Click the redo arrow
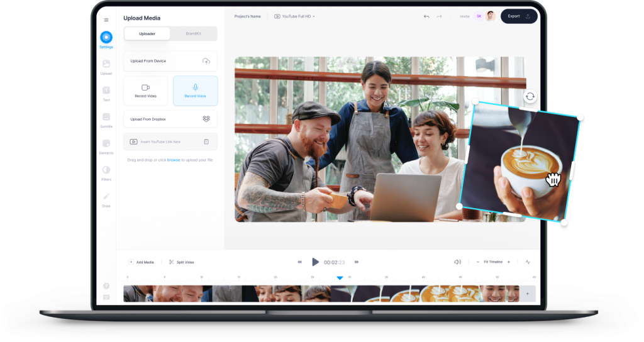644x342 pixels. [x=439, y=16]
